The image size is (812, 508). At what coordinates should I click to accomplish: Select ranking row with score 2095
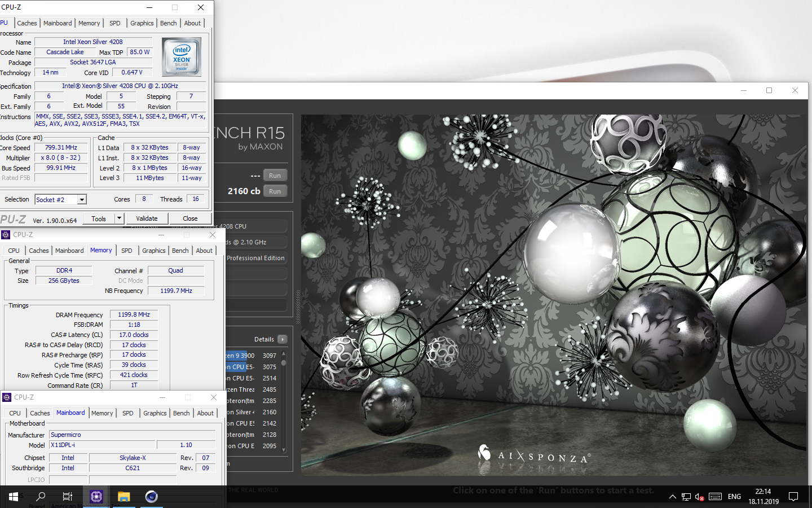[x=252, y=446]
